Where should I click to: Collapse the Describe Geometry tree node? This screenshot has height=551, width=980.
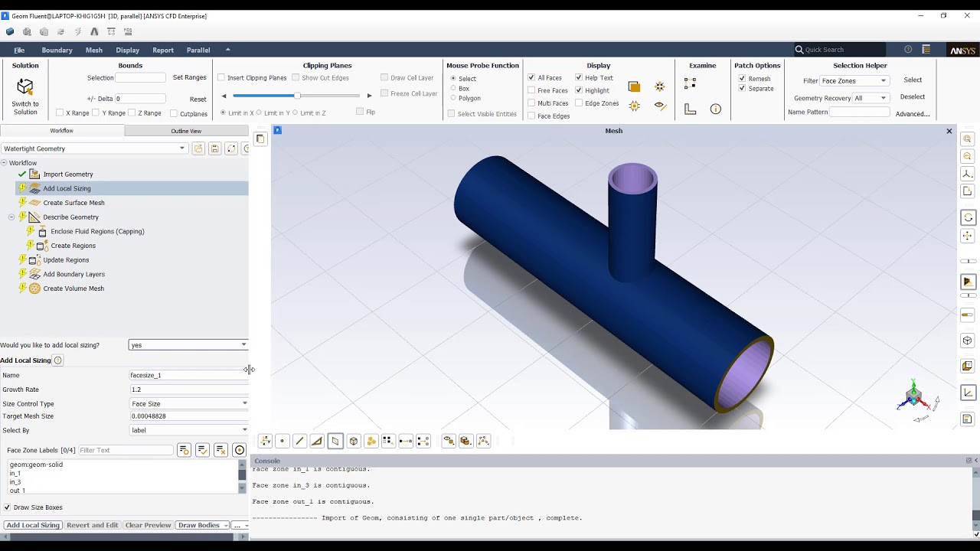11,217
